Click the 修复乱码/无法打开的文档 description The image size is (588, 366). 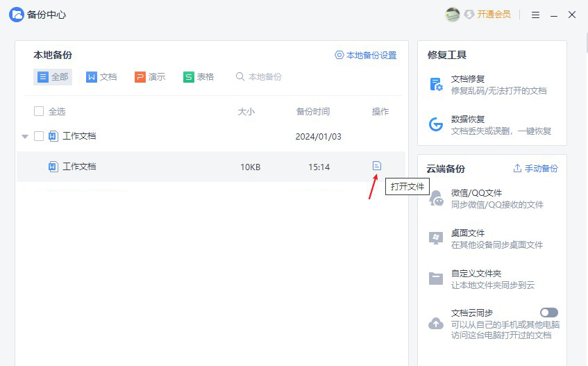pos(498,91)
